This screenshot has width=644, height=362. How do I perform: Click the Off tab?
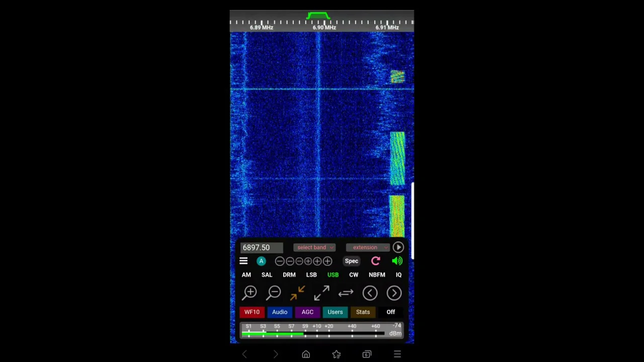pos(391,312)
